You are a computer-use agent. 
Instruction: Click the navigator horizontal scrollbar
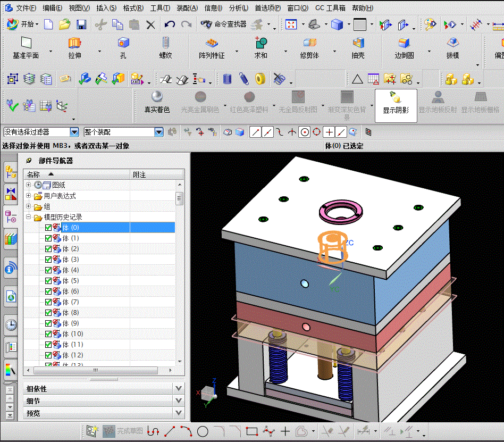click(96, 370)
